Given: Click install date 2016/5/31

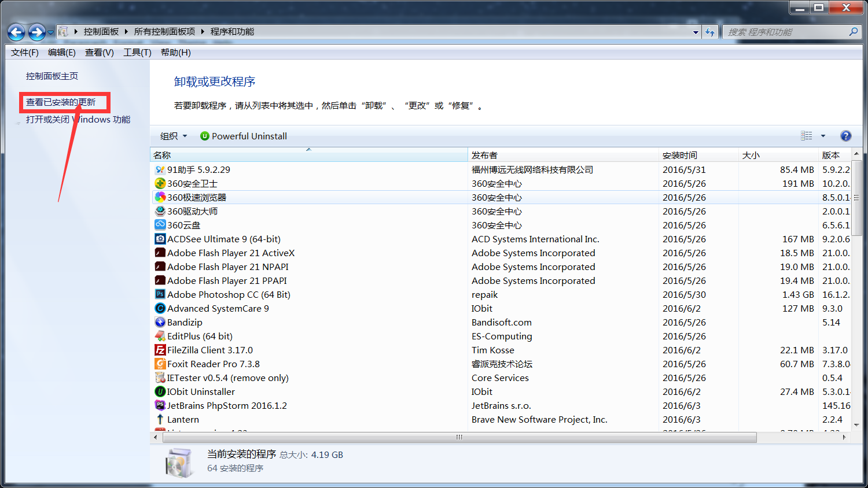Looking at the screenshot, I should [x=685, y=169].
